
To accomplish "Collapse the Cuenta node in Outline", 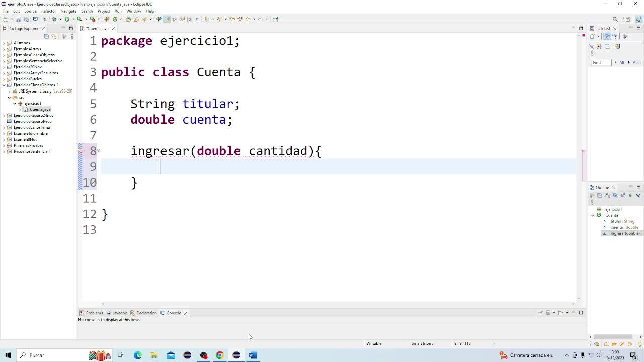I will 593,215.
